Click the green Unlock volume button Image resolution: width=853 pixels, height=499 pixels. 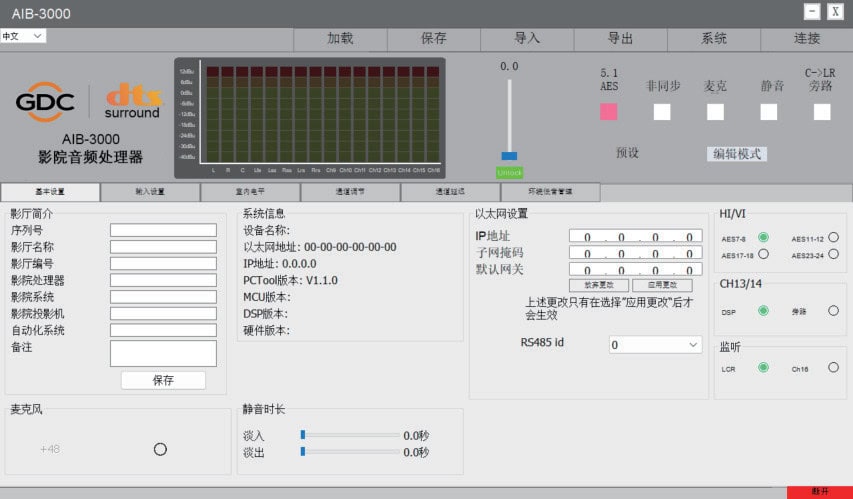click(x=509, y=173)
